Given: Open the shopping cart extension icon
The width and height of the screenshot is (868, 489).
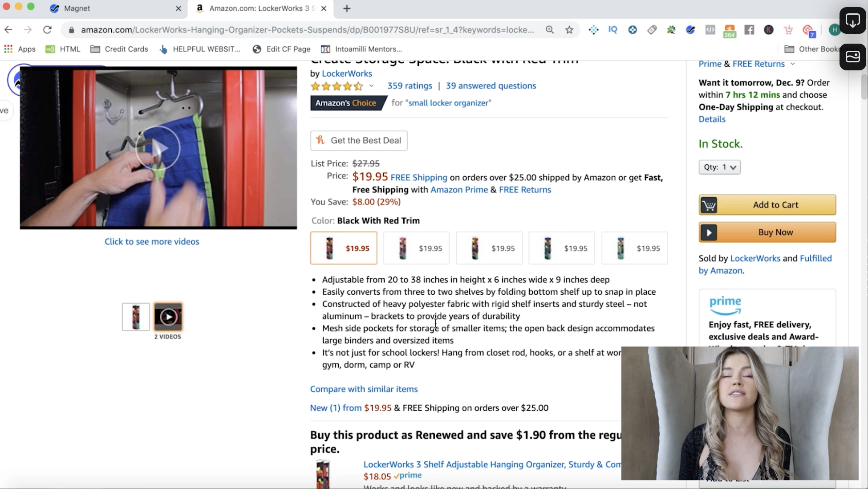Looking at the screenshot, I should click(x=788, y=30).
